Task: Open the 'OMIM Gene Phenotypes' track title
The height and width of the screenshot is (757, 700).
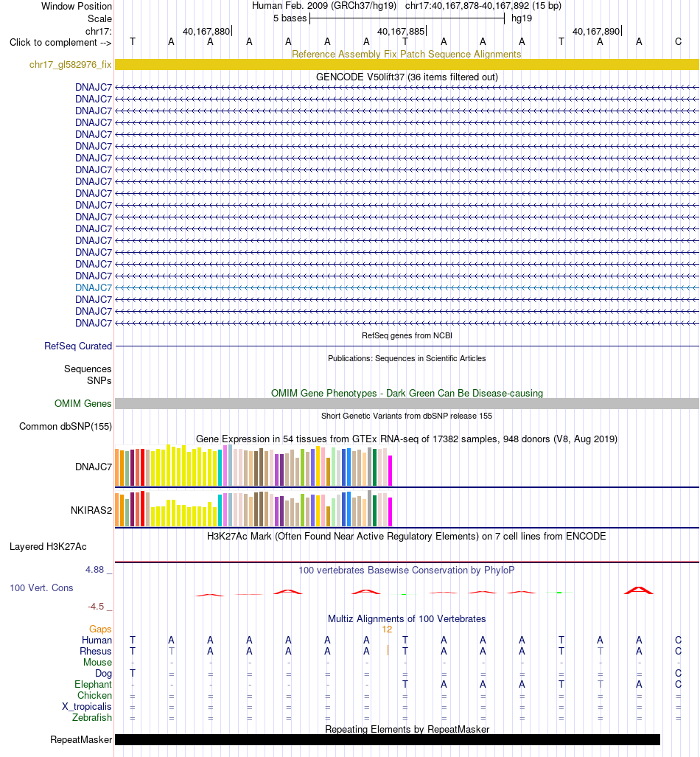Action: (x=407, y=393)
